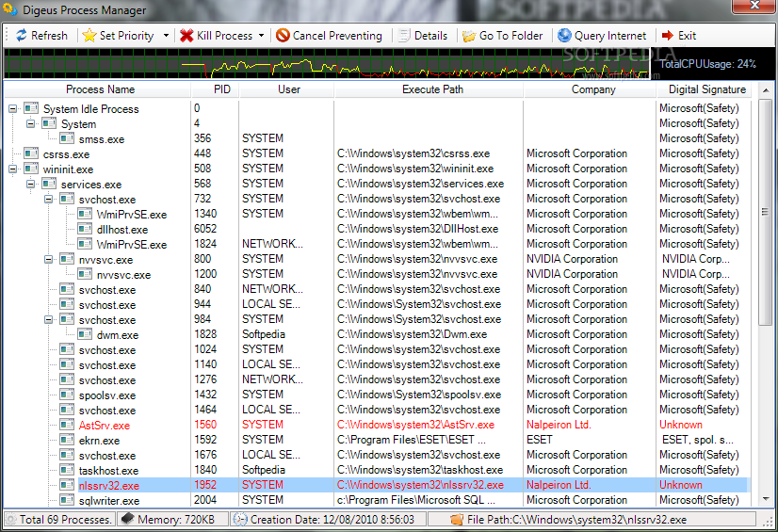778x532 pixels.
Task: Select svchost.exe with PID 1276
Action: (107, 380)
